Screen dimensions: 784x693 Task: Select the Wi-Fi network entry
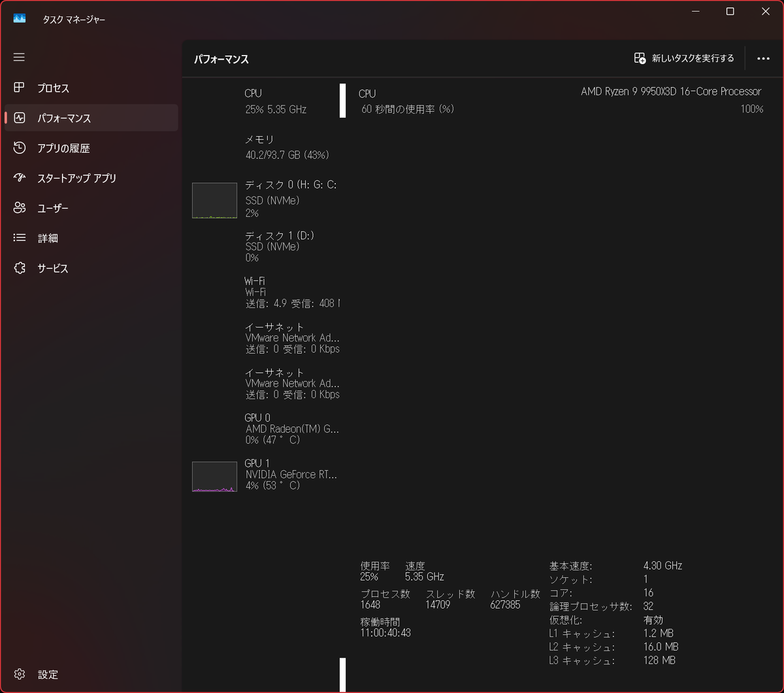264,292
